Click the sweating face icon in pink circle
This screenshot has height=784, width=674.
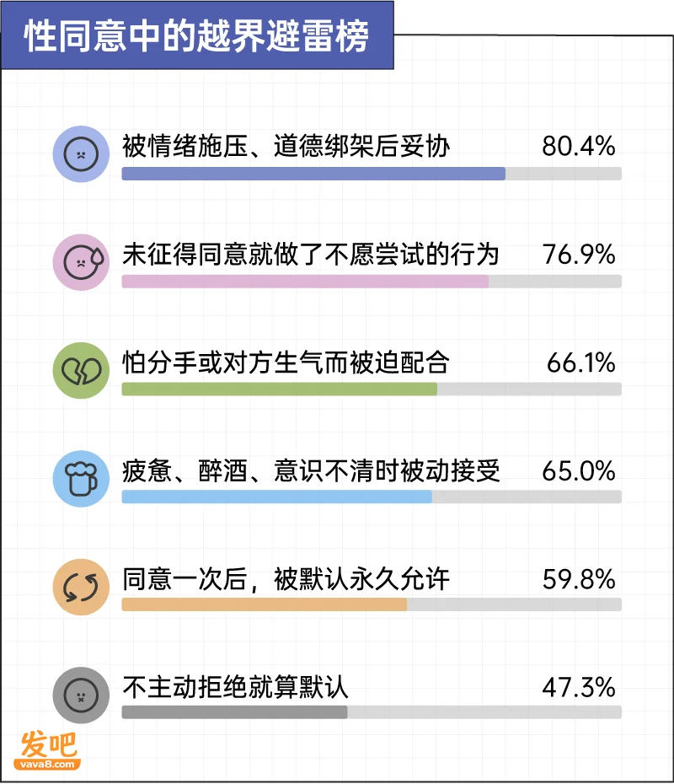click(x=81, y=262)
